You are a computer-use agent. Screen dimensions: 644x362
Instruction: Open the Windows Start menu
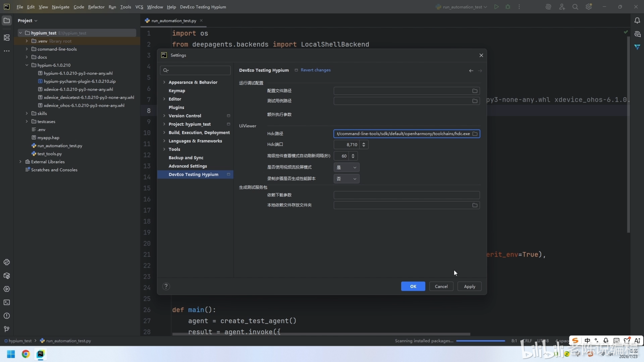click(11, 354)
